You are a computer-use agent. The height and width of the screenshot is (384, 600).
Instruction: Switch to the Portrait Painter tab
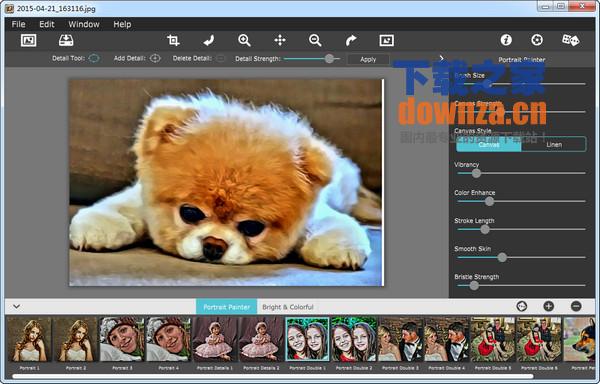click(x=227, y=307)
